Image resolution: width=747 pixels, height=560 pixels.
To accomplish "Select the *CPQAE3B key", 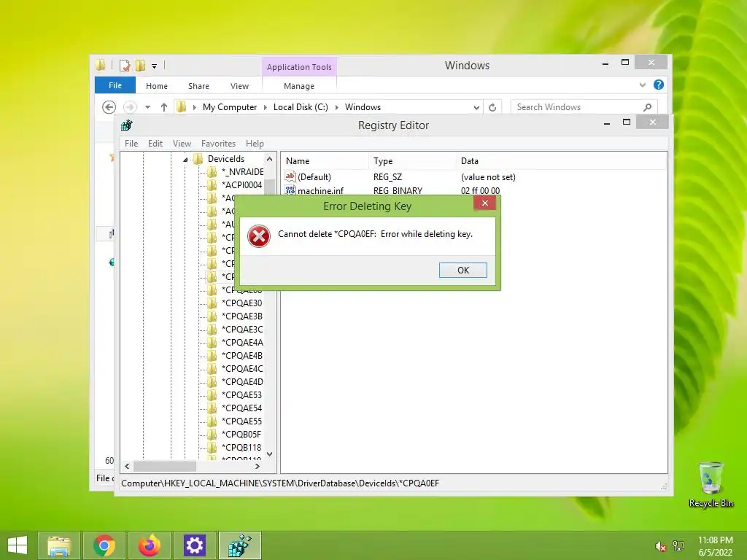I will [x=241, y=316].
